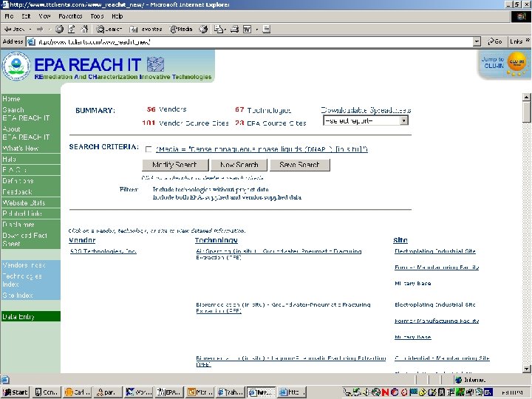Open the Edit with Word dropdown arrow
The height and width of the screenshot is (399, 532).
(257, 29)
